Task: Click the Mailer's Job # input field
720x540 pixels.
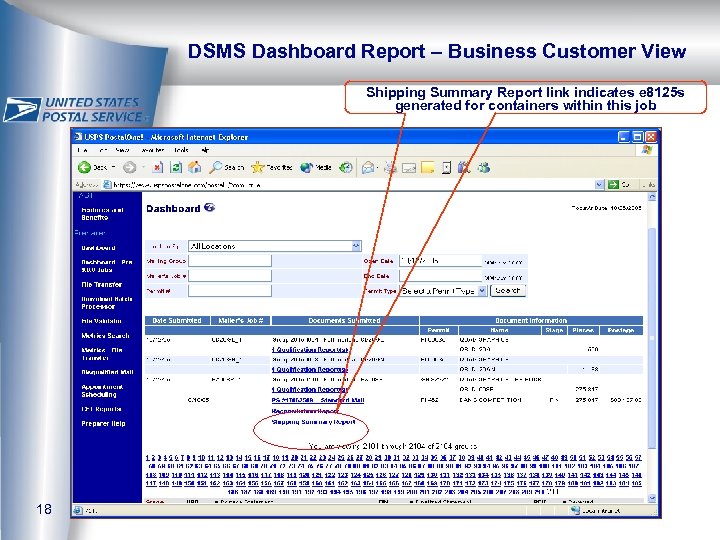Action: (x=230, y=276)
